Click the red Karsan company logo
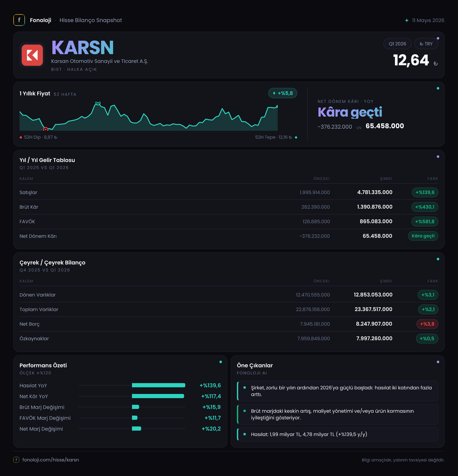 [32, 55]
